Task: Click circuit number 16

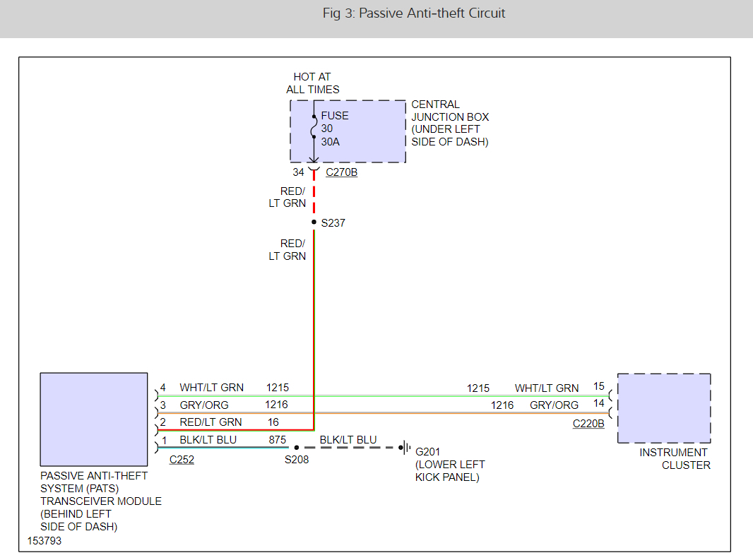Action: point(273,422)
